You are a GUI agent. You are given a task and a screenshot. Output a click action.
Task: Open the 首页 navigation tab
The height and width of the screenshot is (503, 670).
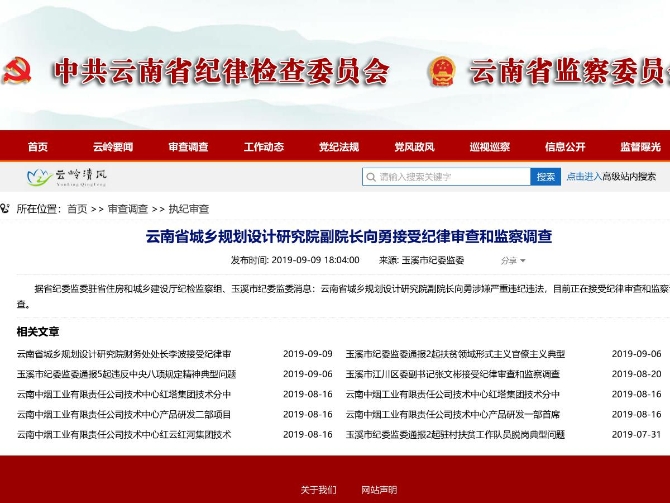[x=38, y=147]
